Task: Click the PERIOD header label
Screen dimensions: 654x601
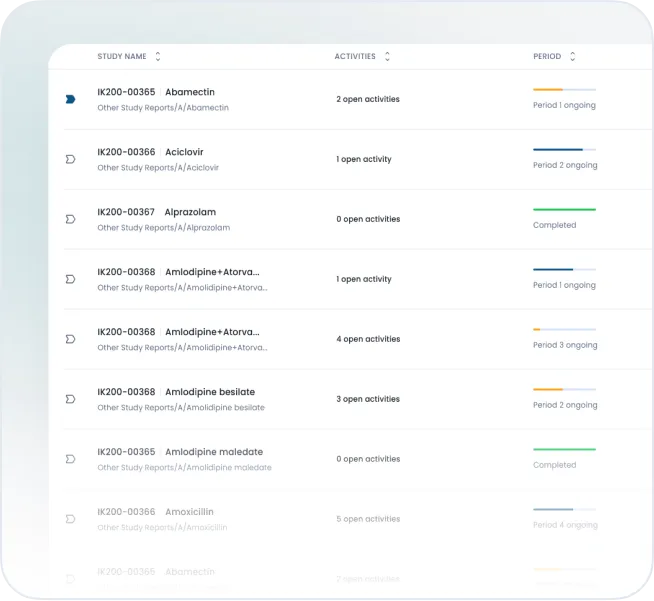Action: pyautogui.click(x=547, y=56)
